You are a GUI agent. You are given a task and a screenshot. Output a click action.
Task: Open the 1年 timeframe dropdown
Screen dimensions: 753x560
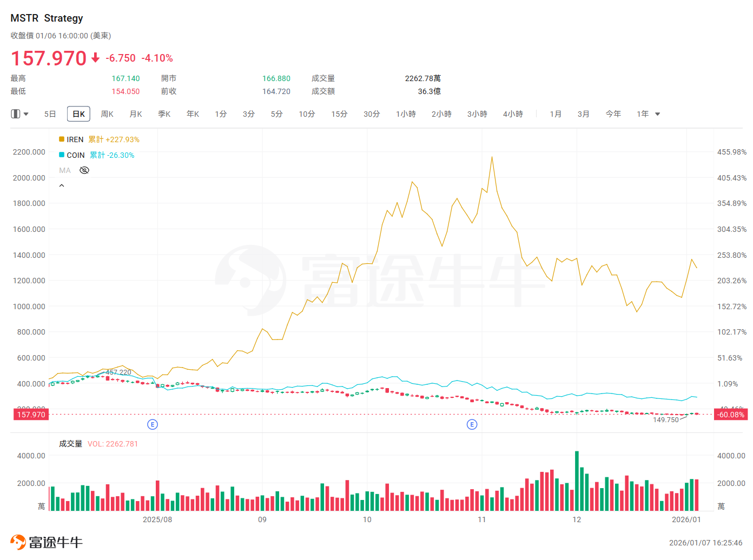[x=657, y=114]
